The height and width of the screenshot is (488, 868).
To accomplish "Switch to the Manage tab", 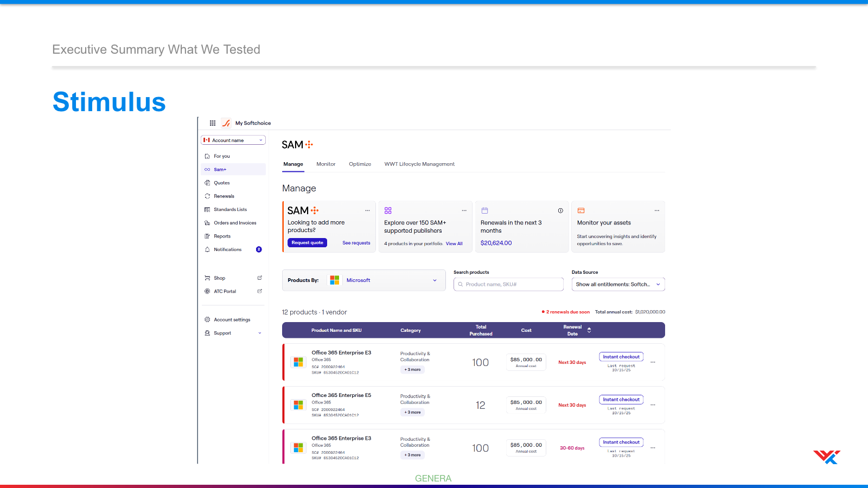I will point(293,164).
